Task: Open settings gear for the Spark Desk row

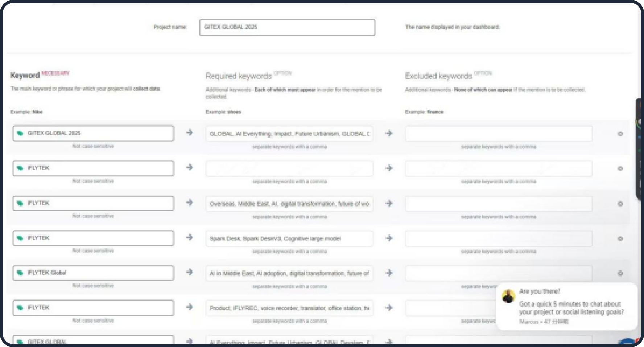Action: [620, 238]
